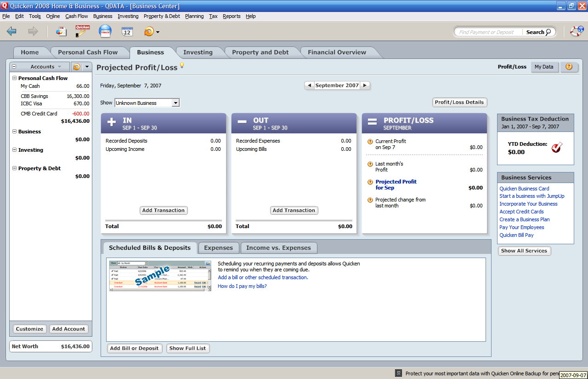Click the Quicken logo in the title bar
This screenshot has height=379, width=588.
tap(5, 6)
